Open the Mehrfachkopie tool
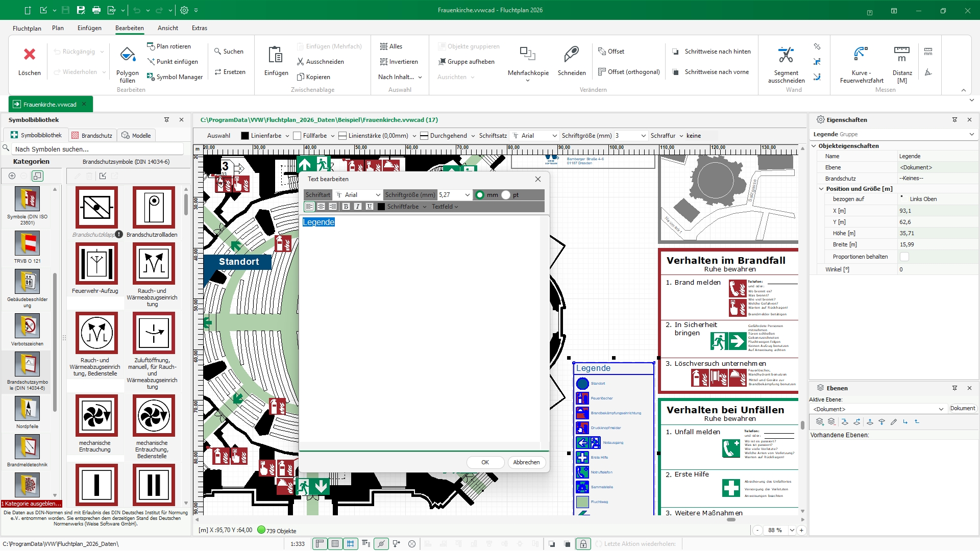980x551 pixels. coord(528,55)
